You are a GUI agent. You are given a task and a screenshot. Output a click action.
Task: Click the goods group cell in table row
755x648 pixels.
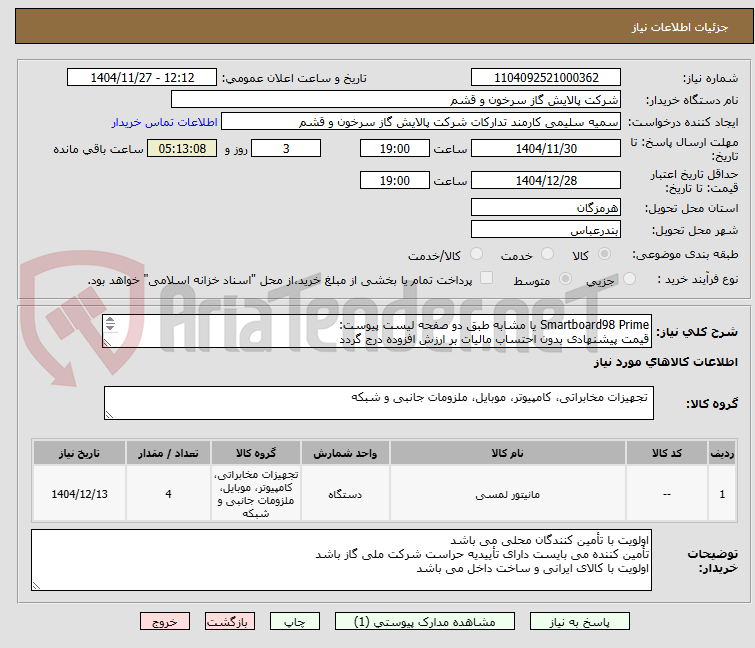coord(256,494)
